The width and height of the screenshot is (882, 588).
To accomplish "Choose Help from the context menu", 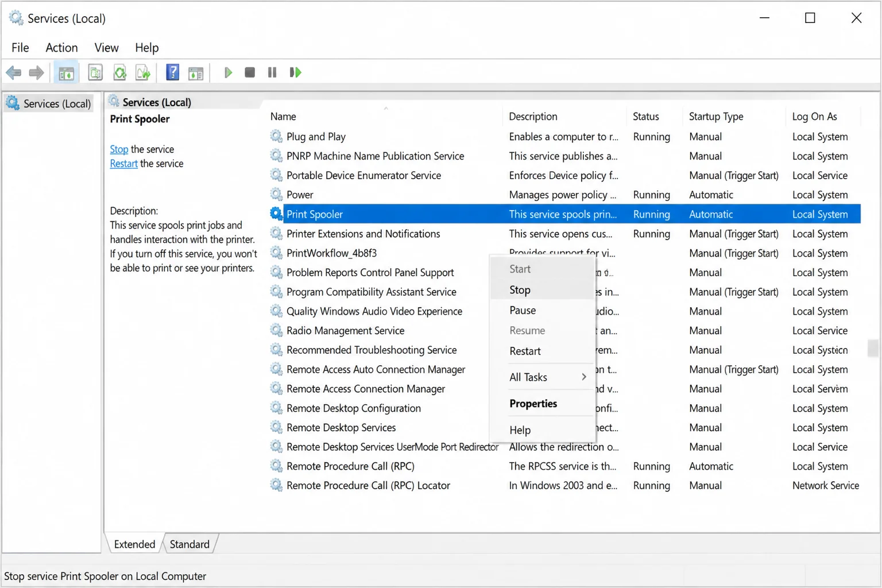I will pyautogui.click(x=542, y=430).
